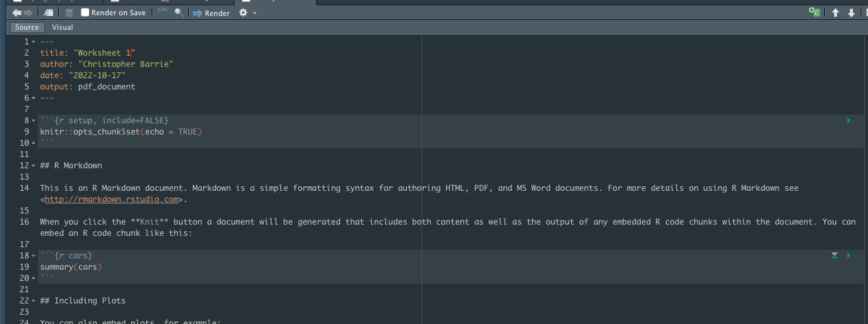This screenshot has width=868, height=324.
Task: Collapse R Markdown section at line 12
Action: click(33, 166)
